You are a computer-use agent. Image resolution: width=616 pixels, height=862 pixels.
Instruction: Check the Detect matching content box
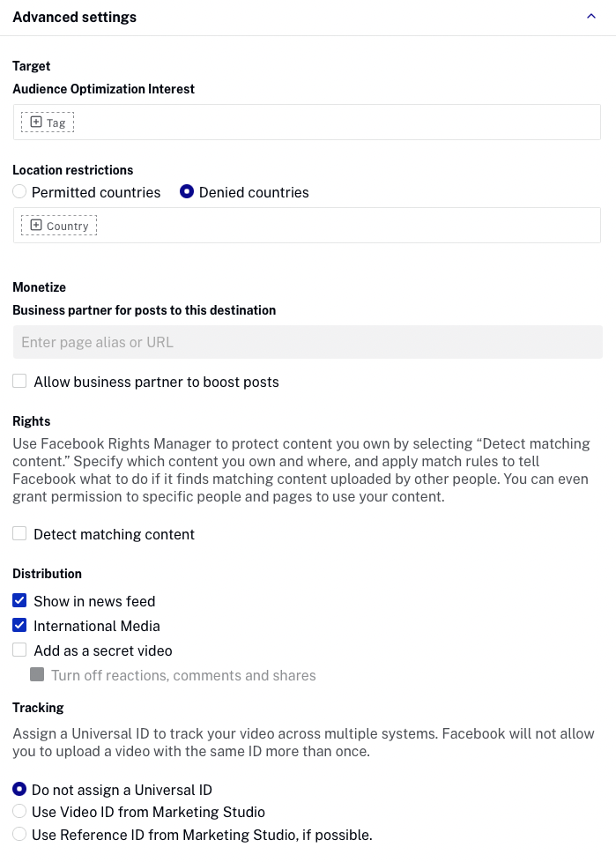point(19,534)
